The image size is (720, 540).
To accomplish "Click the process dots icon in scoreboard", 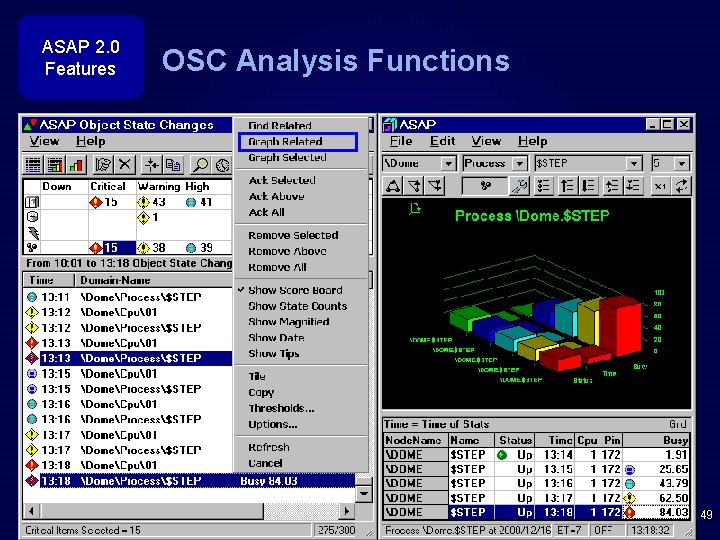I will point(32,248).
